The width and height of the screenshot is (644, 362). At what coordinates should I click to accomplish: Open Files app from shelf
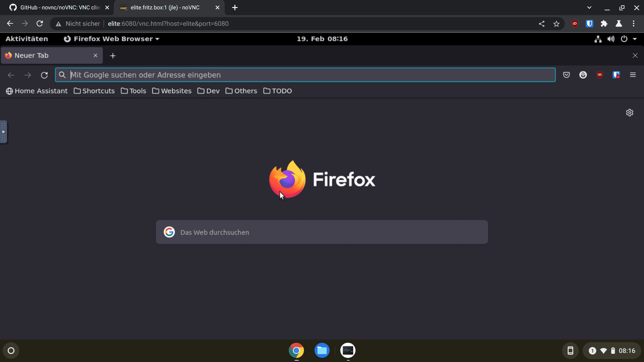coord(322,351)
